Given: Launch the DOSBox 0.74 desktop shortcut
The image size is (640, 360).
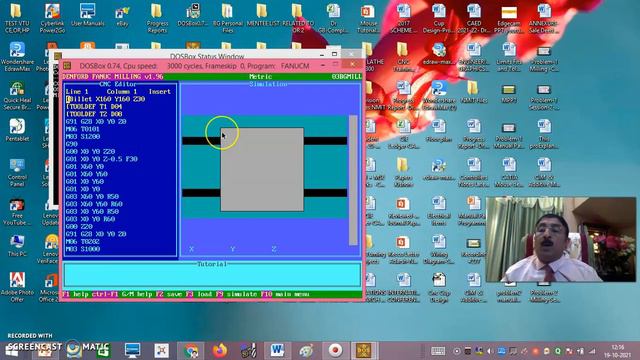Looking at the screenshot, I should tap(193, 15).
